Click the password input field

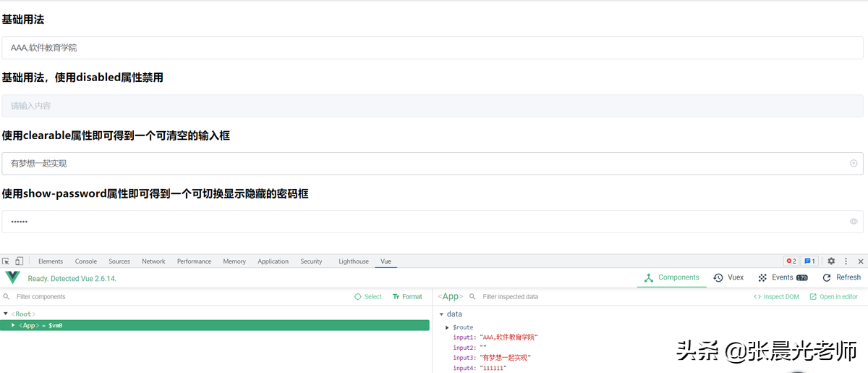[x=433, y=222]
